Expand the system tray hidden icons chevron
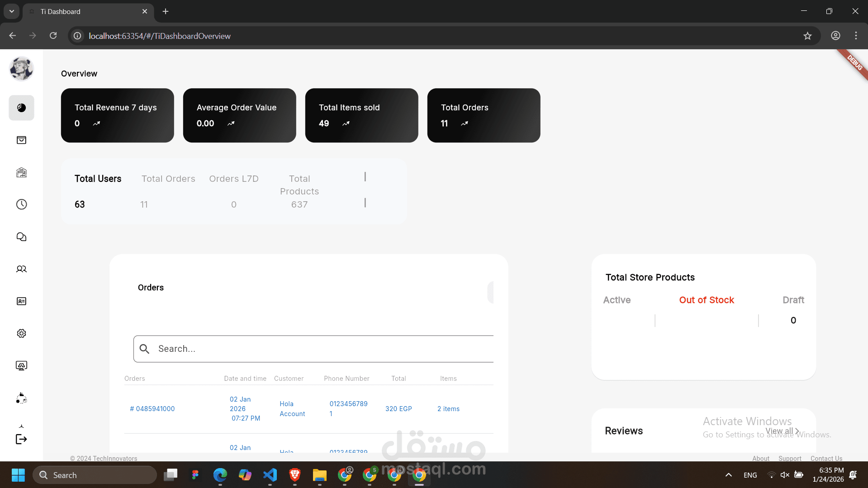Image resolution: width=868 pixels, height=488 pixels. (728, 475)
